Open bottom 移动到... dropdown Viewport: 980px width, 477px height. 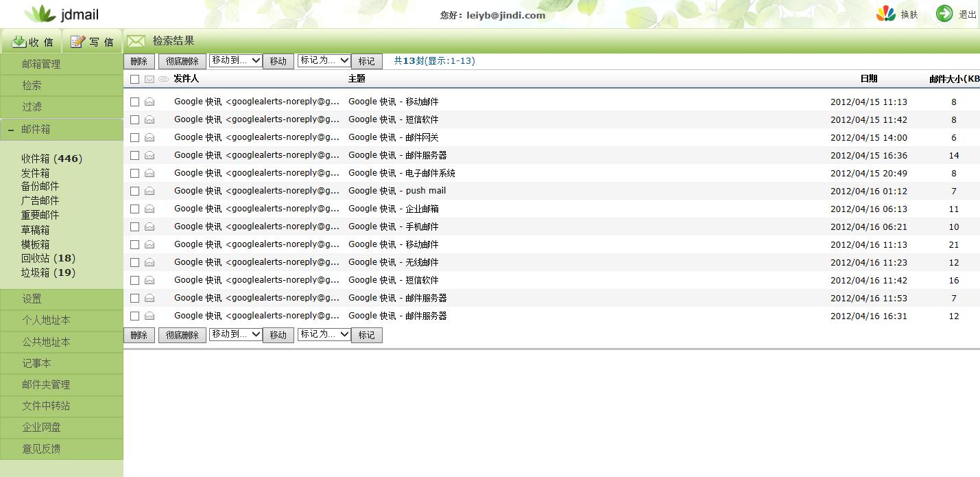[236, 334]
